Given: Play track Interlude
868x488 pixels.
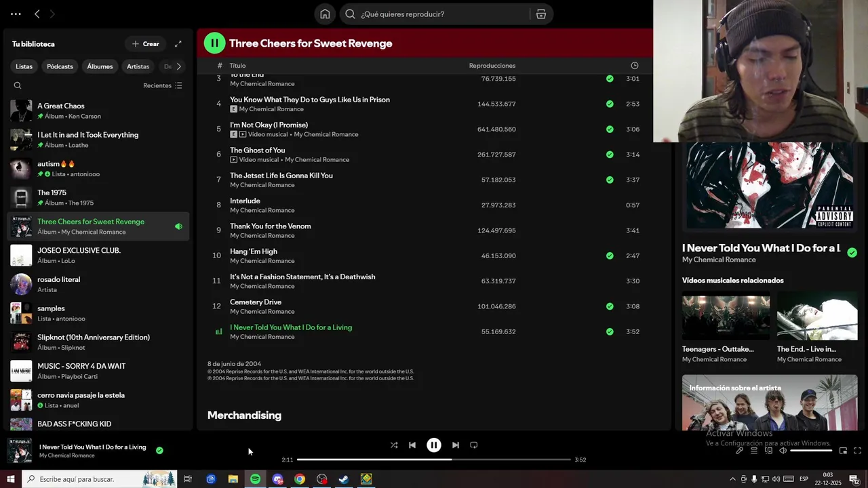Looking at the screenshot, I should (x=245, y=201).
